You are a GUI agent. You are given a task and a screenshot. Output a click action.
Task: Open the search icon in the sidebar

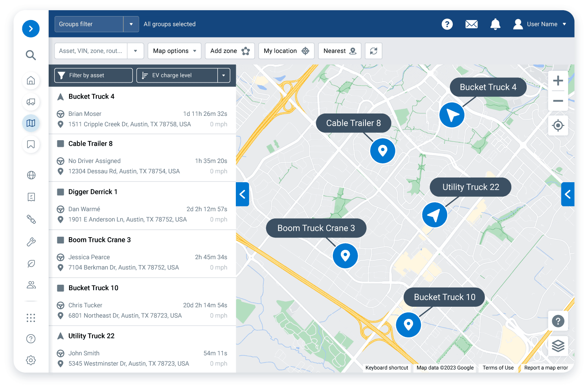pyautogui.click(x=31, y=55)
